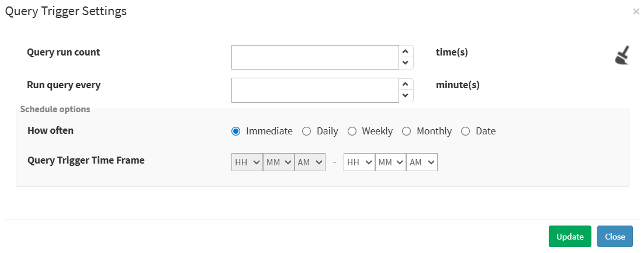The width and height of the screenshot is (644, 253).
Task: Click the green Update button
Action: (570, 237)
